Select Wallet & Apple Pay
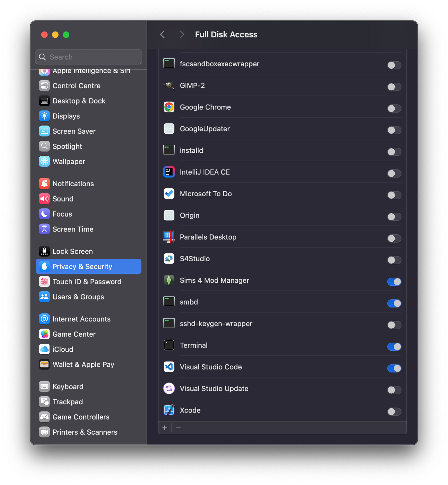Image resolution: width=448 pixels, height=485 pixels. click(x=88, y=364)
